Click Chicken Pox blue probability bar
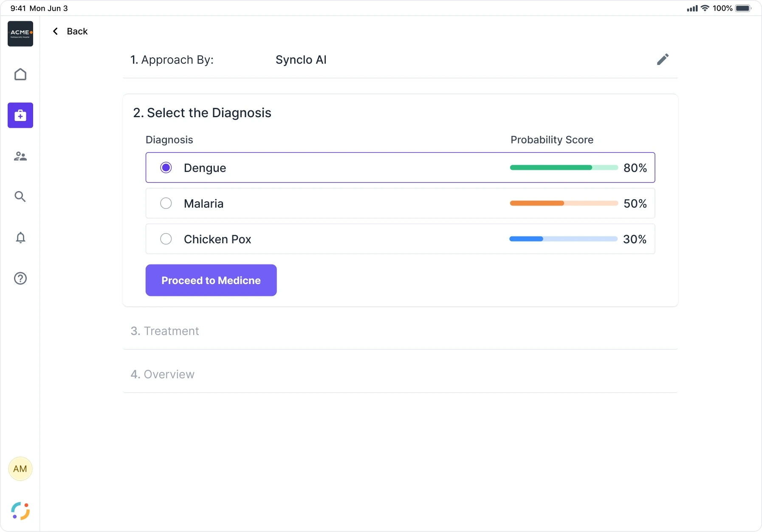762x532 pixels. tap(563, 239)
